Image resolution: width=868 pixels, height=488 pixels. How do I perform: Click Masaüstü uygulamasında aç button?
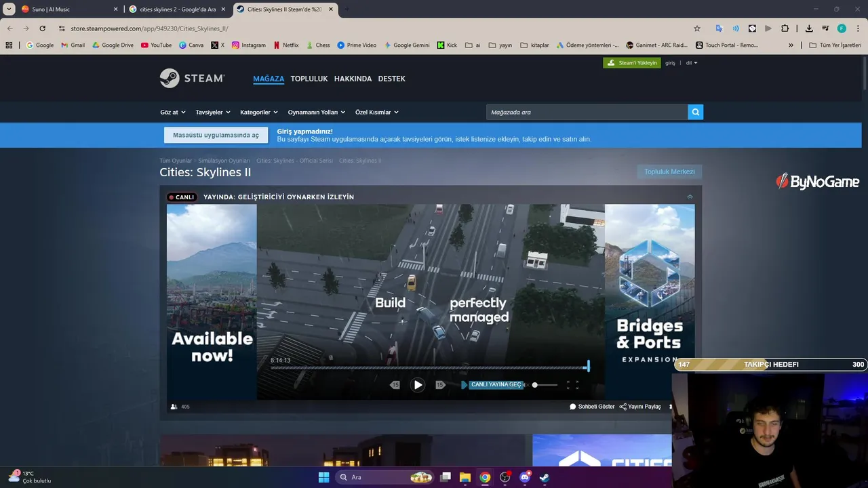click(x=216, y=135)
